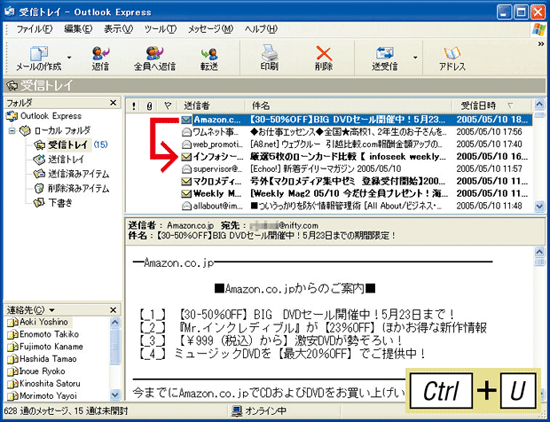Sort by attachment paperclip column header
Image resolution: width=550 pixels, height=422 pixels.
pos(149,106)
